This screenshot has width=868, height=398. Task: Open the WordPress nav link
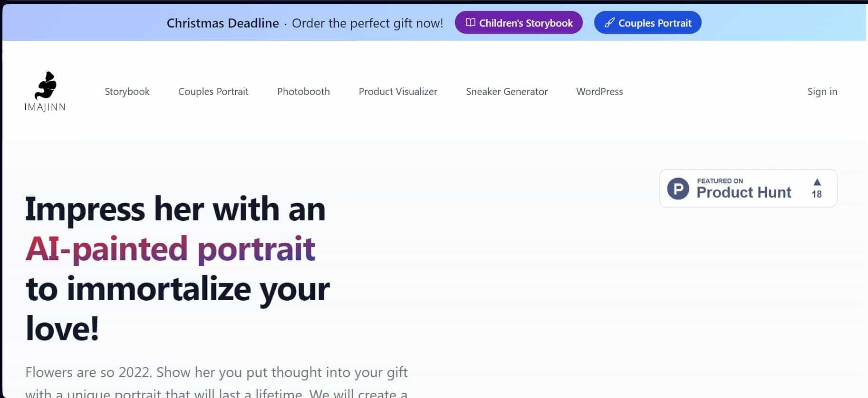point(599,92)
